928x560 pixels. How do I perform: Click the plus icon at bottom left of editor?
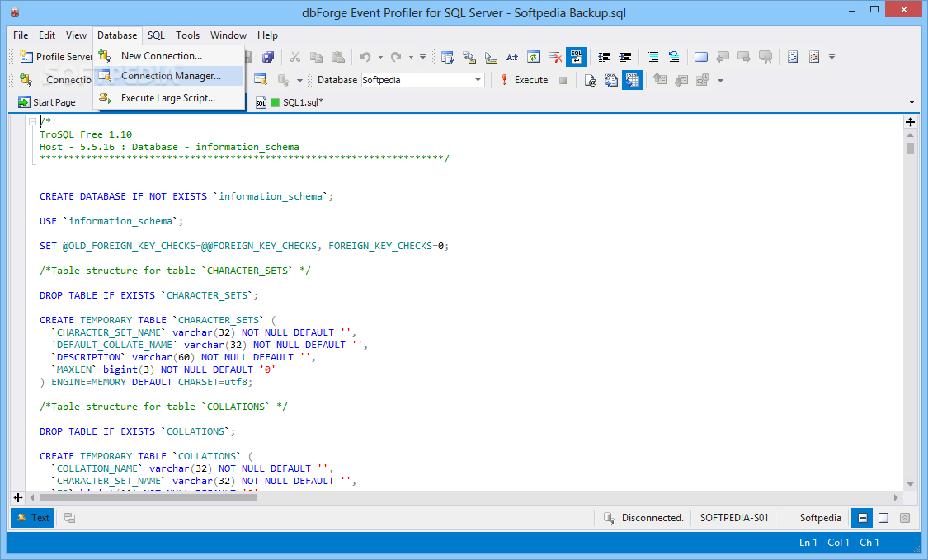18,498
